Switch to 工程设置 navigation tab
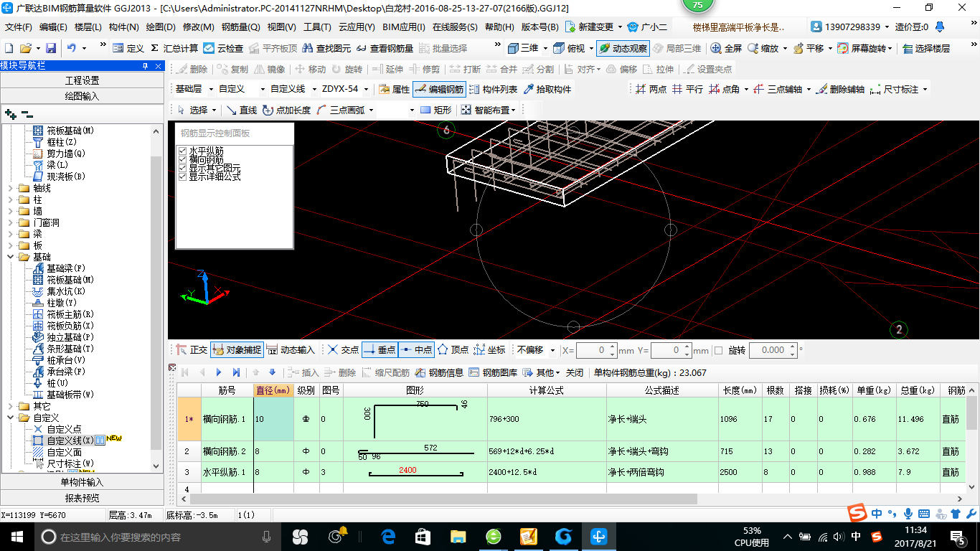 [83, 80]
